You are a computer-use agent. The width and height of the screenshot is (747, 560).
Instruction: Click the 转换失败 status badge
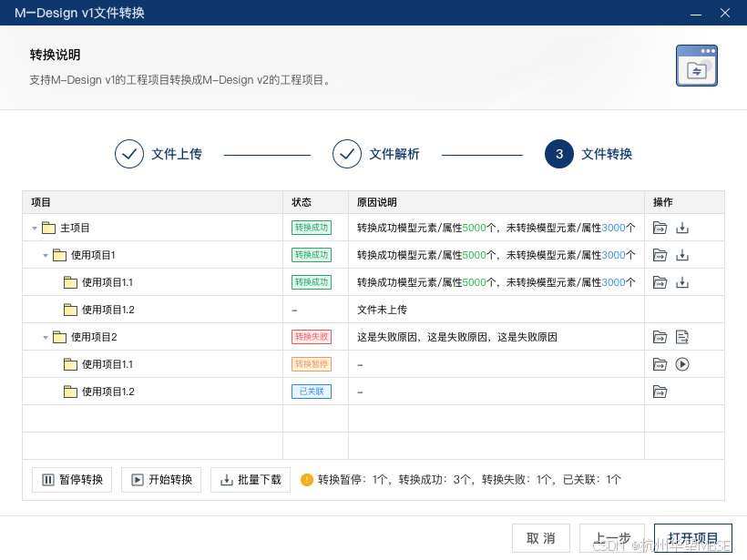click(312, 337)
